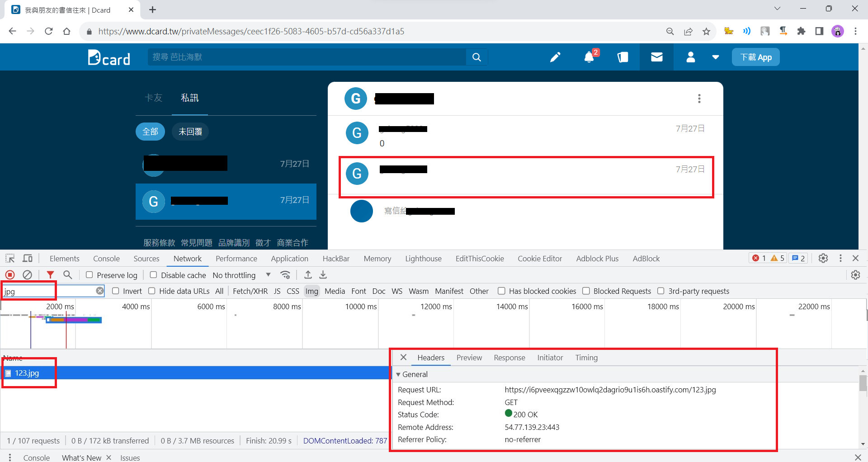Open DevTools customize three-dot menu
The image size is (868, 462).
tap(841, 258)
